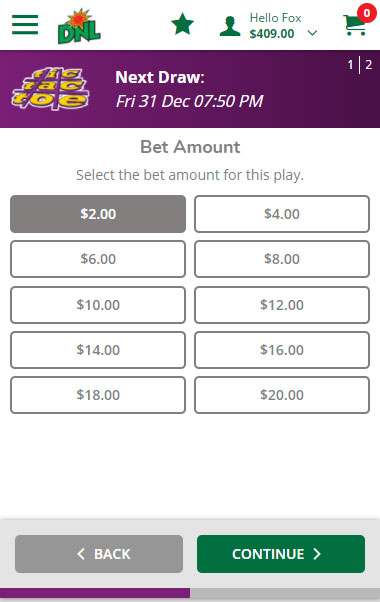
Task: Expand the account balance dropdown arrow
Action: coord(312,33)
